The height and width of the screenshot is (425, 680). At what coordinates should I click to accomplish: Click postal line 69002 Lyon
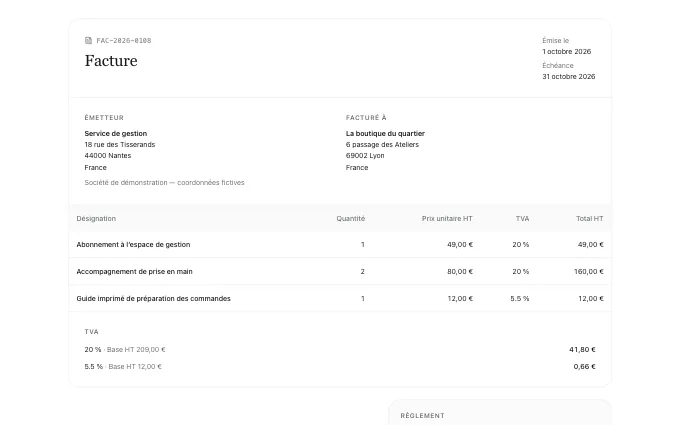tap(365, 155)
